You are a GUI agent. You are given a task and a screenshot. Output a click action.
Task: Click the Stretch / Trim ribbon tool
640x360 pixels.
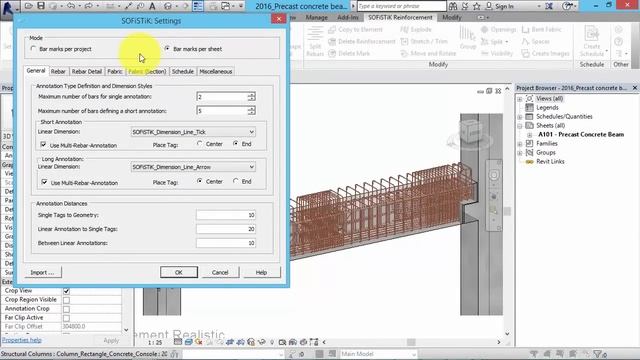pos(424,41)
